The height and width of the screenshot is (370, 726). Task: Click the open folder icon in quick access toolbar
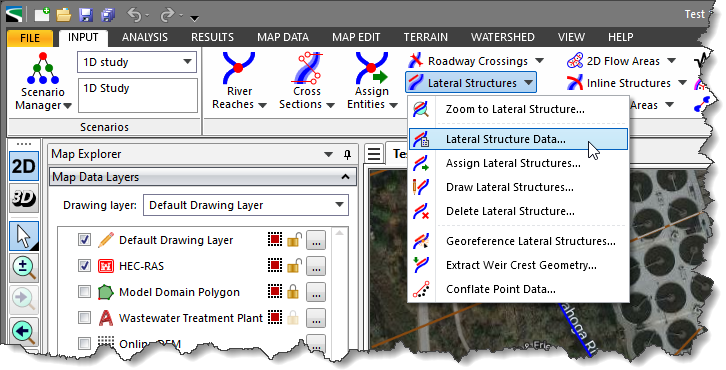(64, 15)
